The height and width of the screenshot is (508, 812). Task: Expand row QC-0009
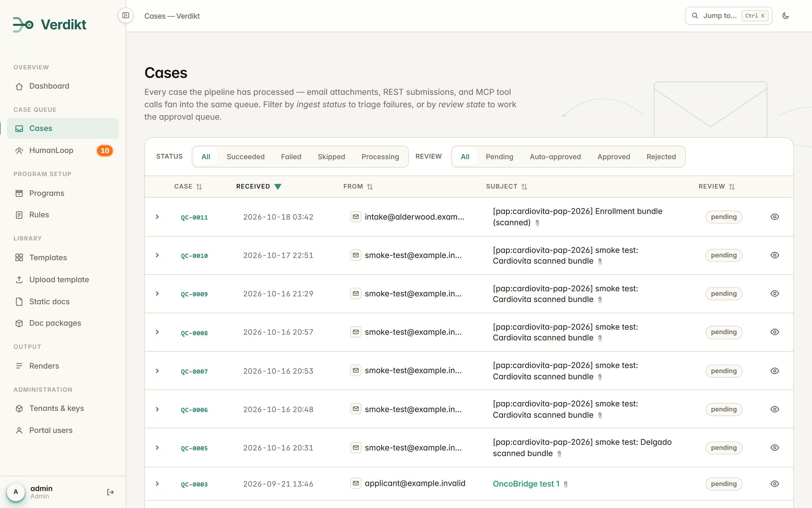pyautogui.click(x=157, y=294)
